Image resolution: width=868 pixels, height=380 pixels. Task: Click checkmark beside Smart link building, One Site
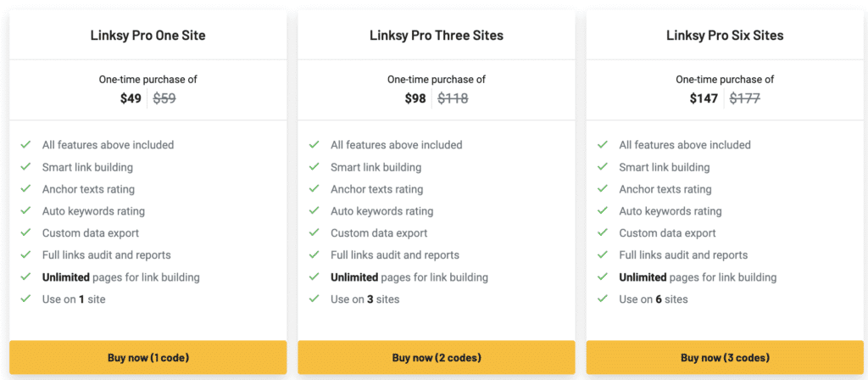point(26,167)
